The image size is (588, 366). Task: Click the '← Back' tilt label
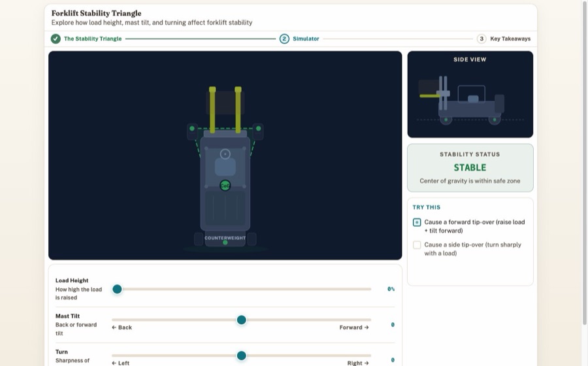[x=122, y=327]
